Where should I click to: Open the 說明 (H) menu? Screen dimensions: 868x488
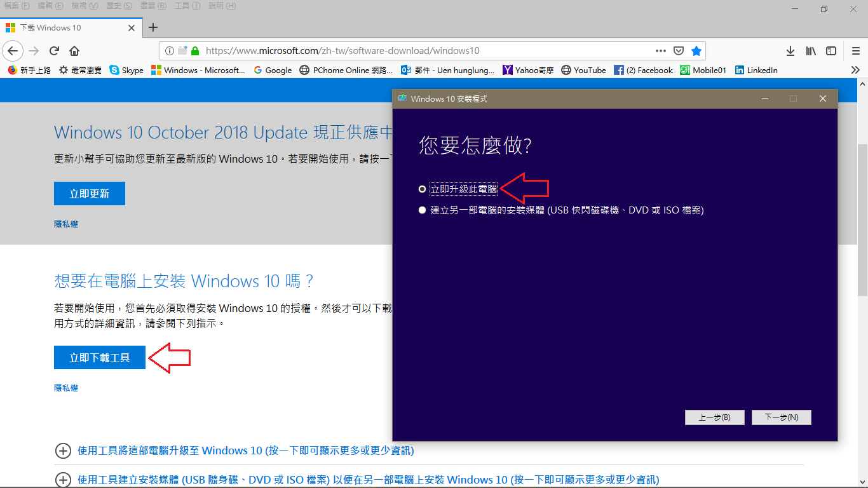point(222,6)
